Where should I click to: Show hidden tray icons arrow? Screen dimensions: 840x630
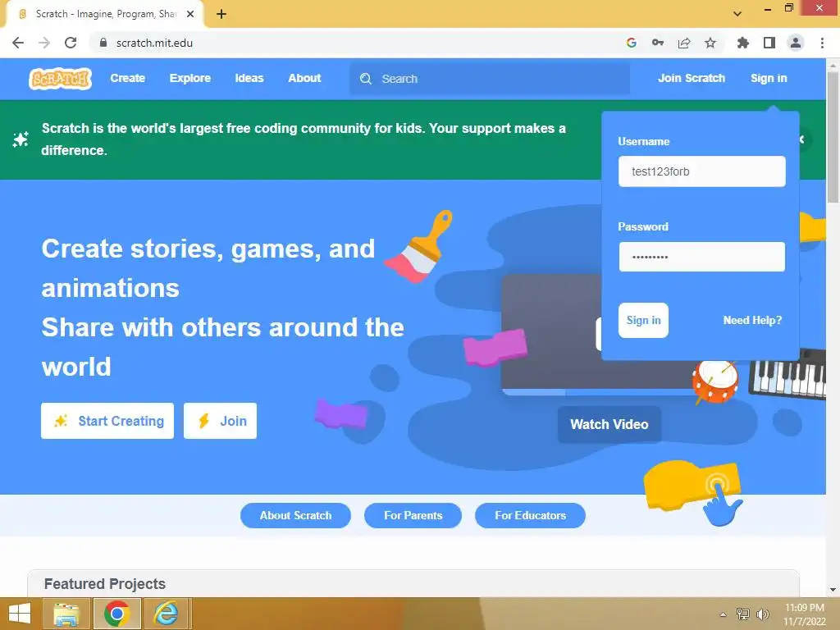[724, 614]
